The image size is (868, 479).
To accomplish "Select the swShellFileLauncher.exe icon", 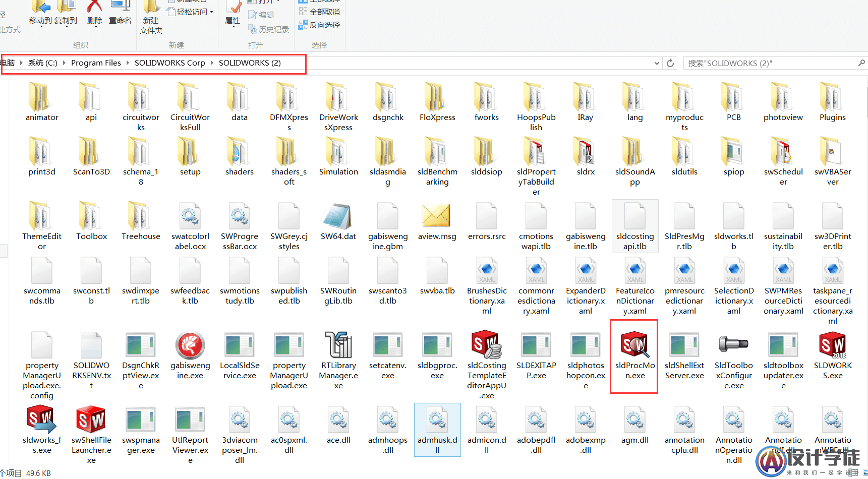I will point(91,420).
